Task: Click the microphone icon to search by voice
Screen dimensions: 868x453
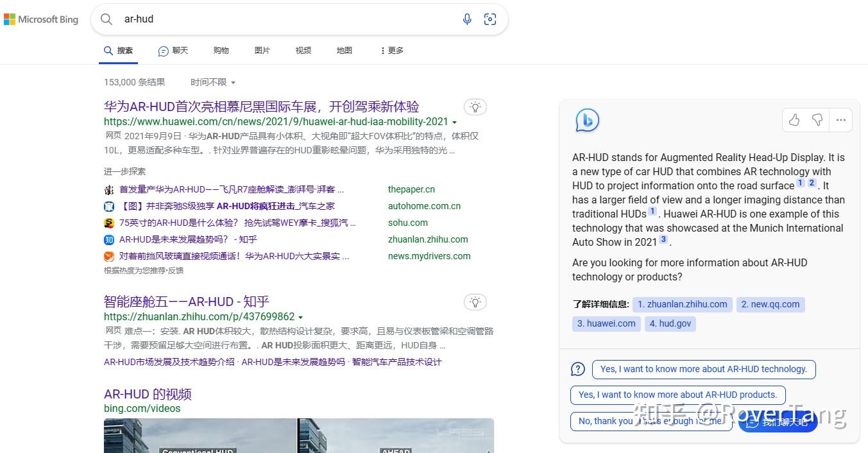Action: pyautogui.click(x=467, y=19)
